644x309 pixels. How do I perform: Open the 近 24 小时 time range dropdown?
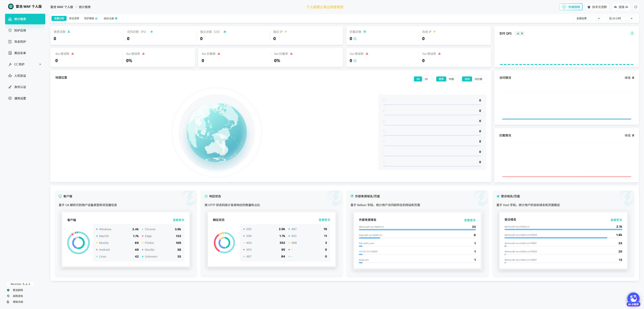(x=621, y=18)
